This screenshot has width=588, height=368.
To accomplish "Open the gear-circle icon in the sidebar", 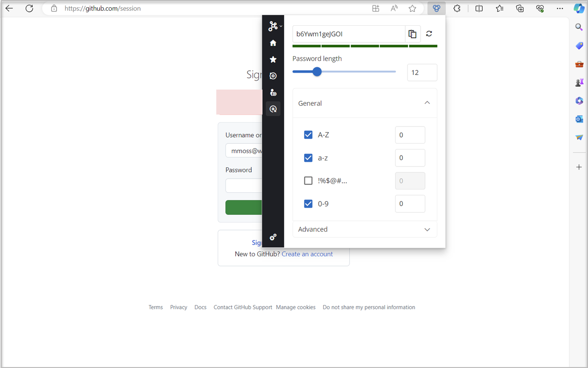I will 273,75.
